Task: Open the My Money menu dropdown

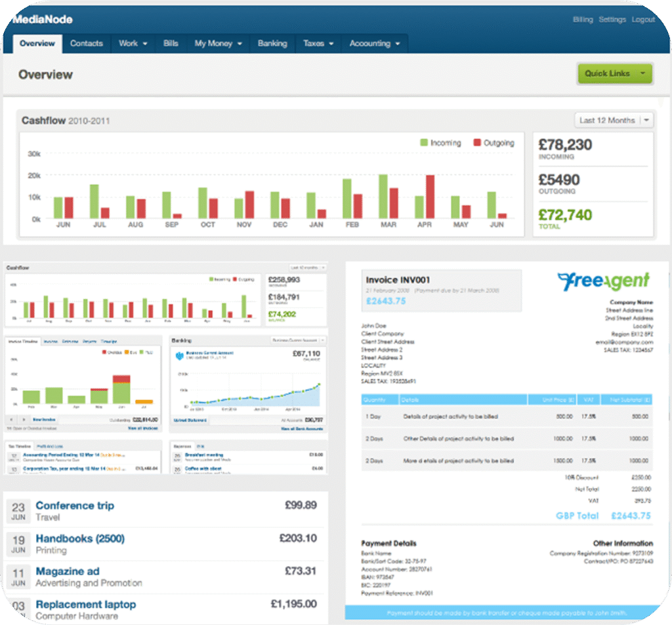Action: click(x=218, y=43)
